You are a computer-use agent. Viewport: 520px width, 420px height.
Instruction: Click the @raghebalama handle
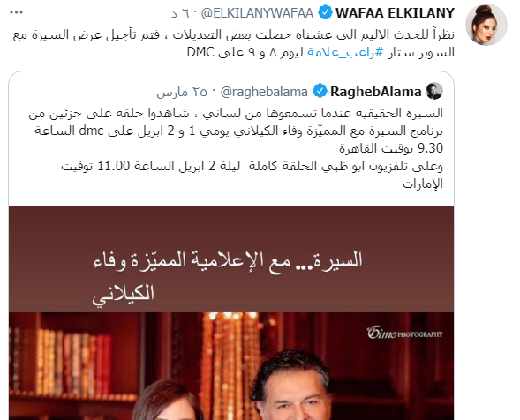pyautogui.click(x=264, y=92)
